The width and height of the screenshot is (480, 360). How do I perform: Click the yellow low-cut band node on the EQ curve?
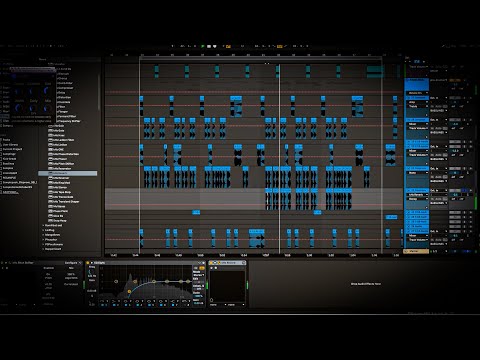click(x=129, y=292)
